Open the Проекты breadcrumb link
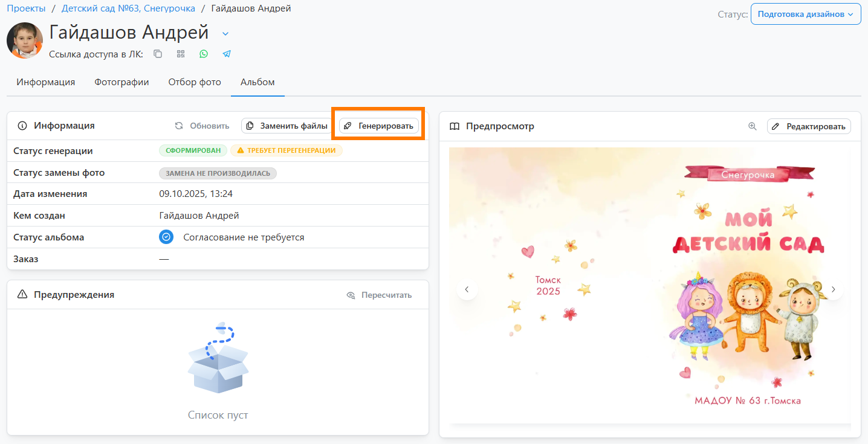The image size is (868, 444). coord(26,8)
